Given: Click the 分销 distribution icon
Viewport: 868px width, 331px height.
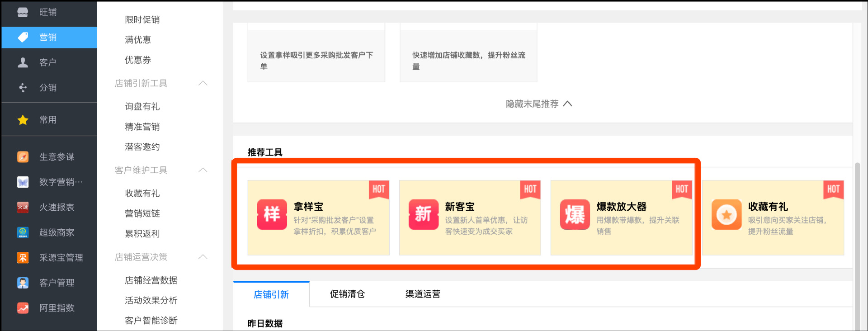Looking at the screenshot, I should (23, 87).
